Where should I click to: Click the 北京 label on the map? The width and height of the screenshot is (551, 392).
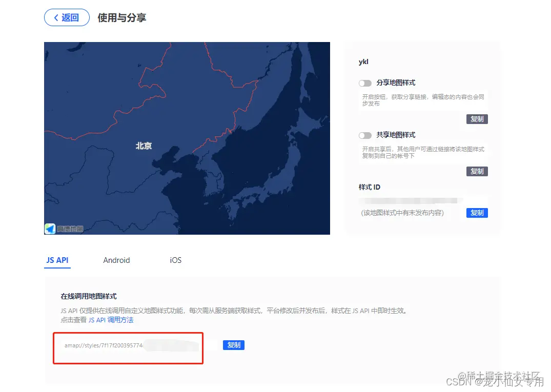point(143,146)
